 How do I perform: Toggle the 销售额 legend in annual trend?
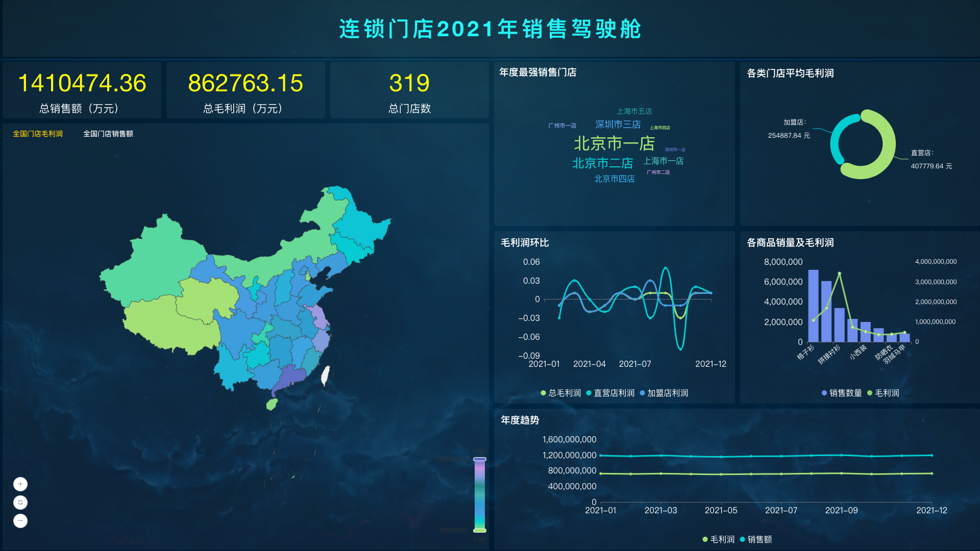click(x=760, y=539)
